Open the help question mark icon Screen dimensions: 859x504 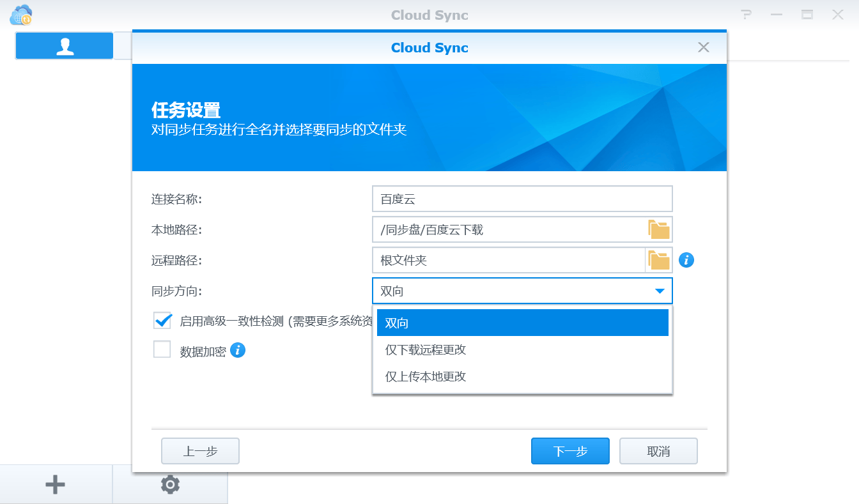click(x=746, y=14)
